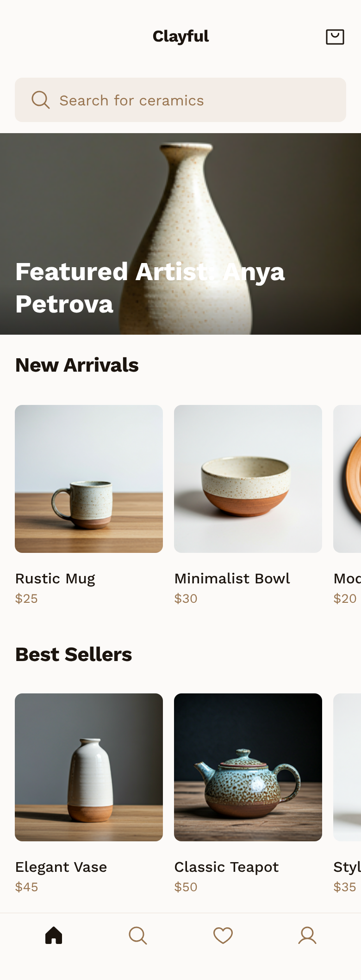Tap the Elegant Vase title

61,867
